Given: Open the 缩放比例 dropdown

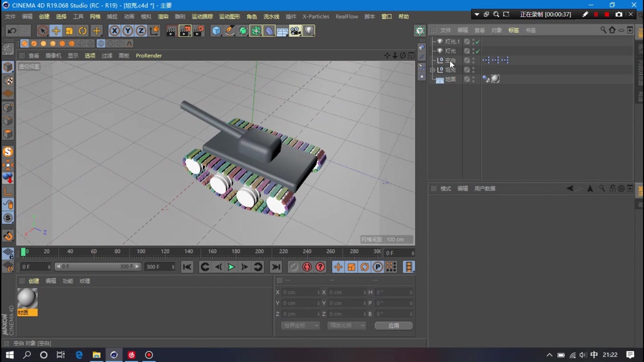Looking at the screenshot, I should (x=346, y=325).
